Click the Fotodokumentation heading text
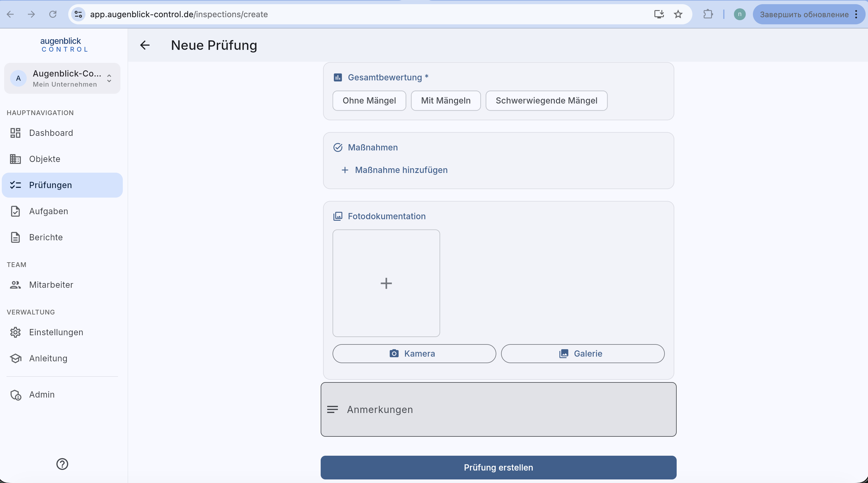The width and height of the screenshot is (868, 483). click(387, 216)
